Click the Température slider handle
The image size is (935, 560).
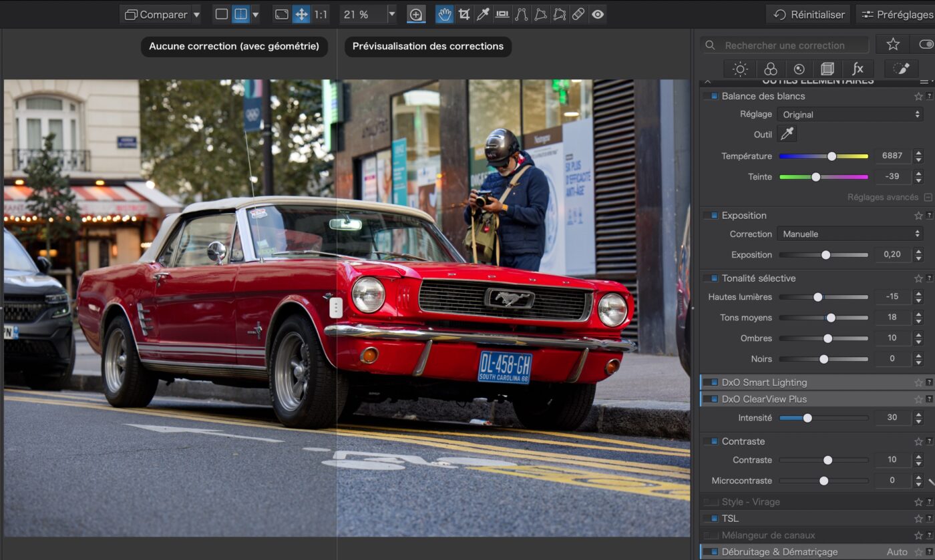click(831, 156)
